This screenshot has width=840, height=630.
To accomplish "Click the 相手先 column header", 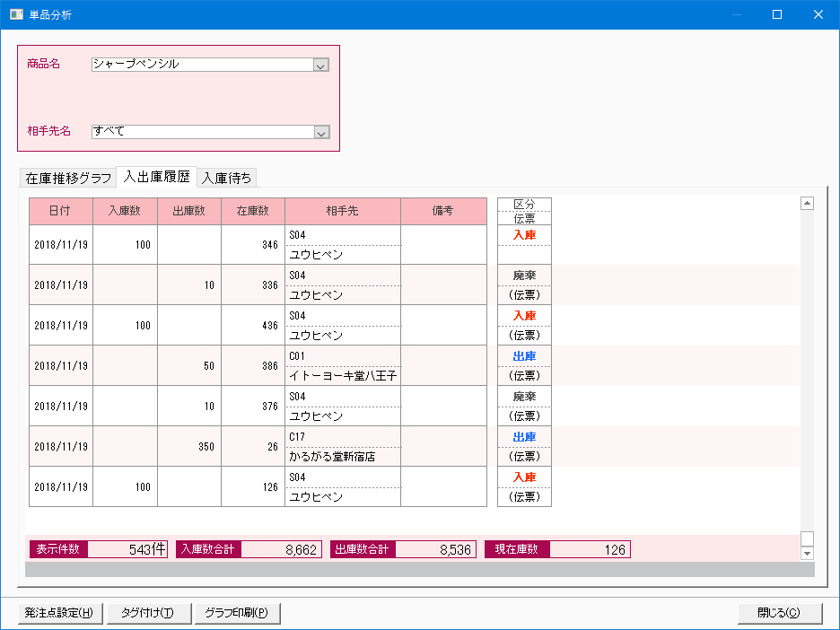I will [x=342, y=211].
